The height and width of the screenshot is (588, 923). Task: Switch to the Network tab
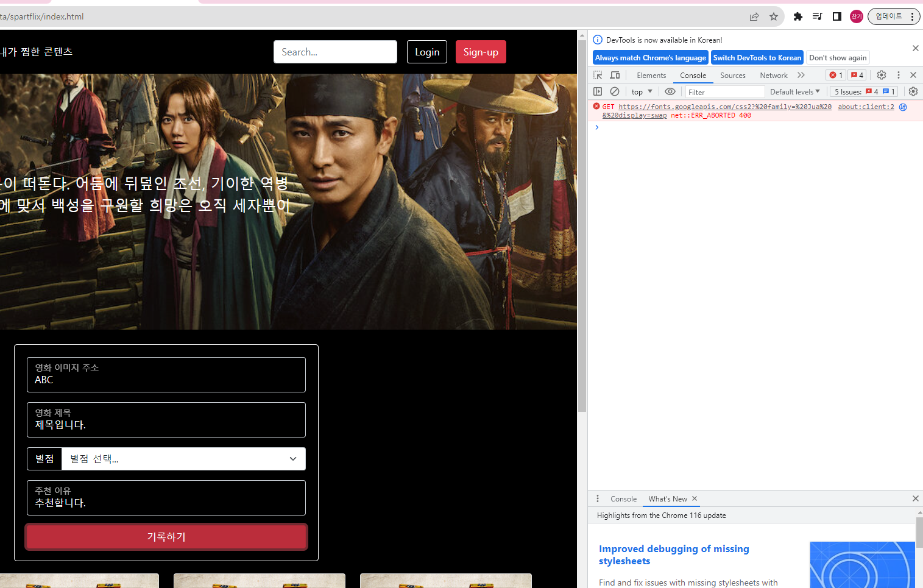(x=774, y=76)
